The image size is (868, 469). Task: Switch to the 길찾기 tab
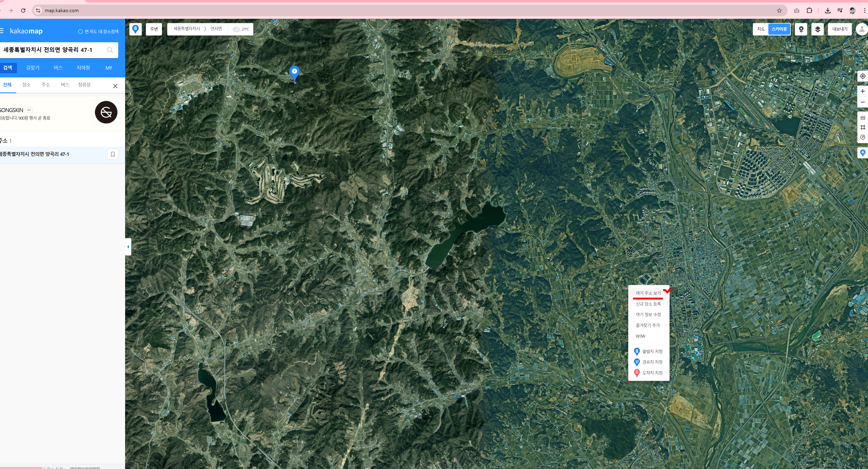33,68
